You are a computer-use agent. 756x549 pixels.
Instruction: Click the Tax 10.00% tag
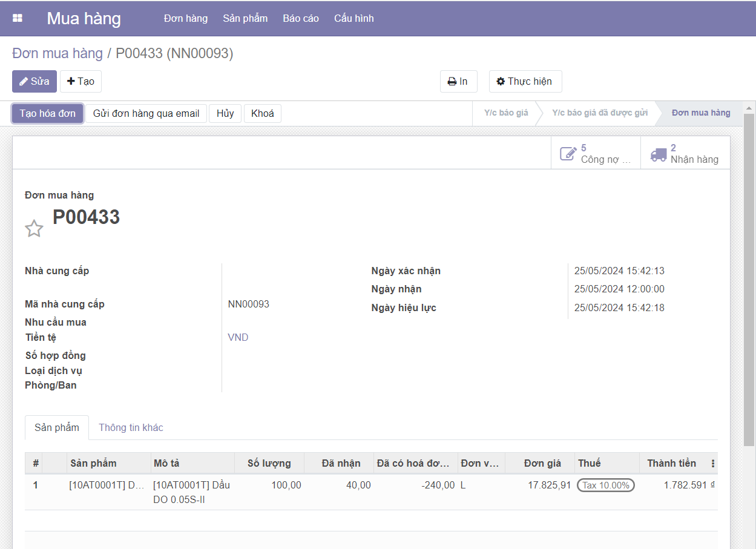605,485
